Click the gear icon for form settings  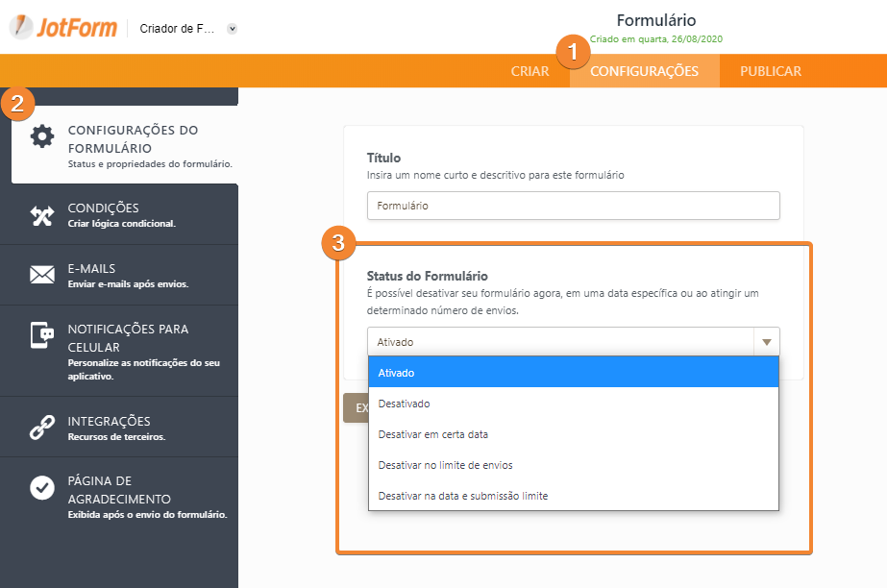pos(42,136)
